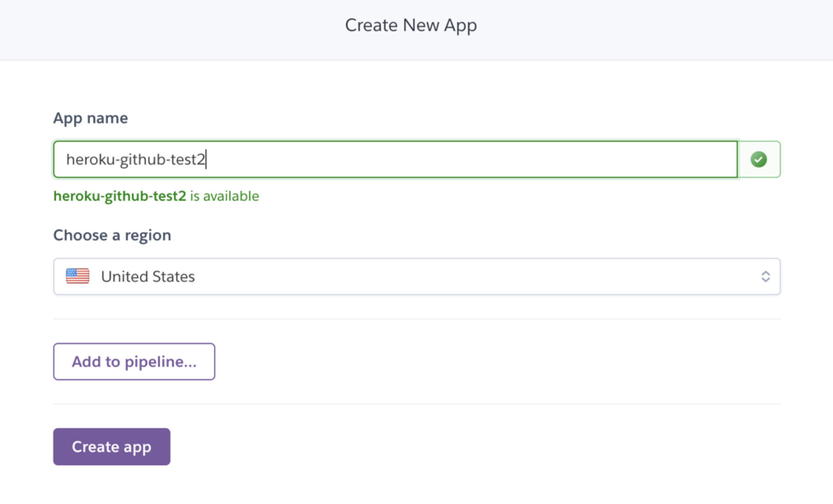Open the "United States" region selector
Image resolution: width=833 pixels, height=504 pixels.
click(x=416, y=276)
